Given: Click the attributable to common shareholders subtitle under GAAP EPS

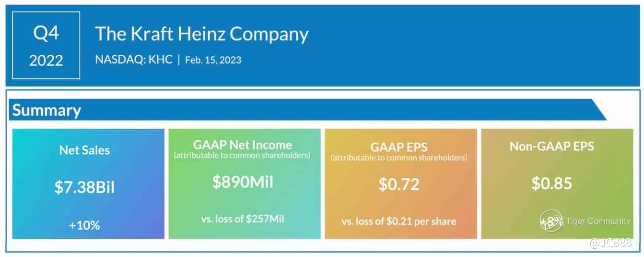Looking at the screenshot, I should point(399,158).
